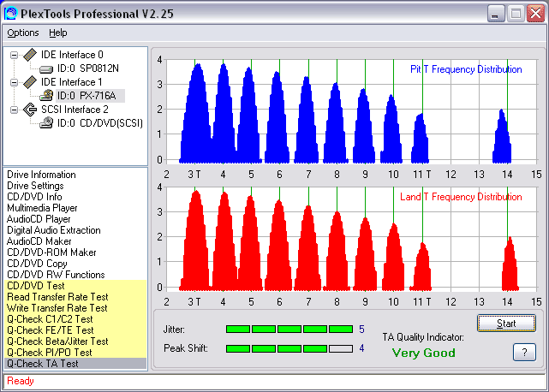Collapse the SCSI Interface 2 tree node
Viewport: 549px width, 392px height.
(14, 110)
